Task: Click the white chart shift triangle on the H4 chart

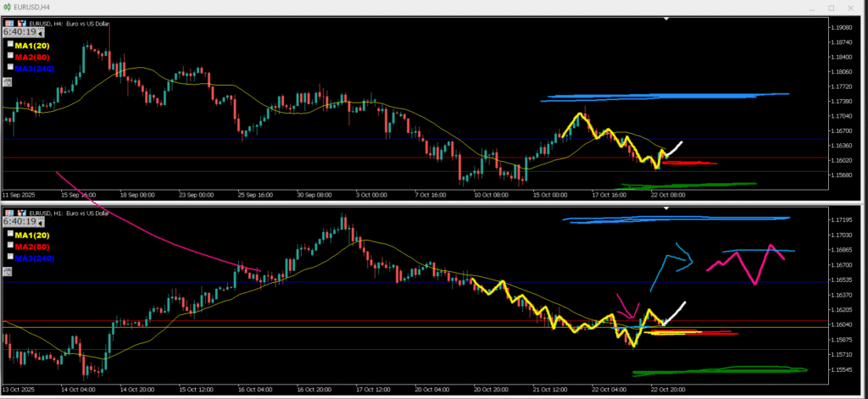Action: click(666, 18)
